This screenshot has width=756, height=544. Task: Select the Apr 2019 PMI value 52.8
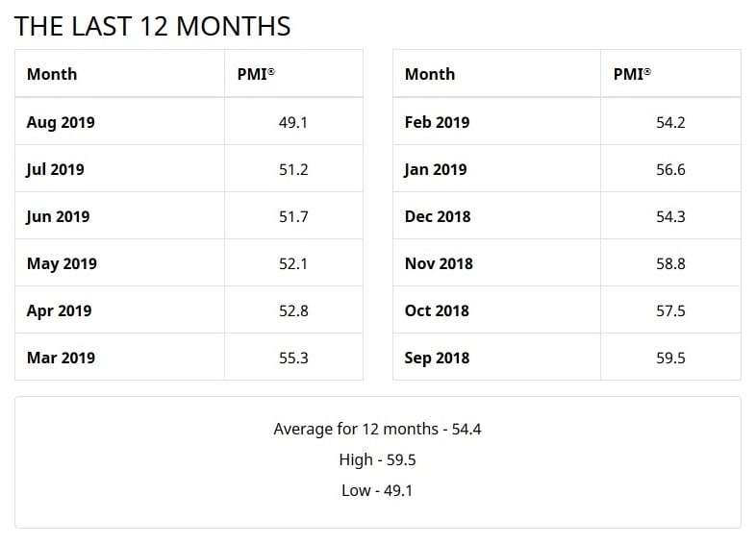coord(293,310)
